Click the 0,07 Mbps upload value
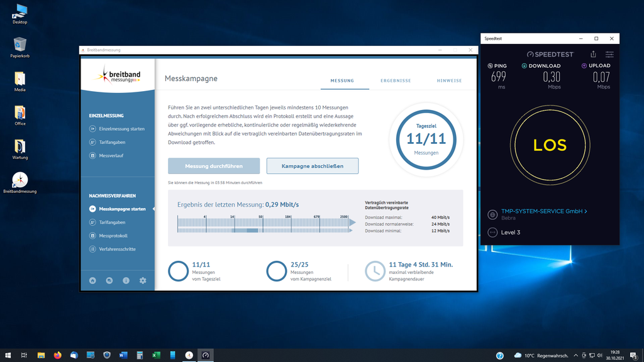The image size is (644, 362). point(601,77)
